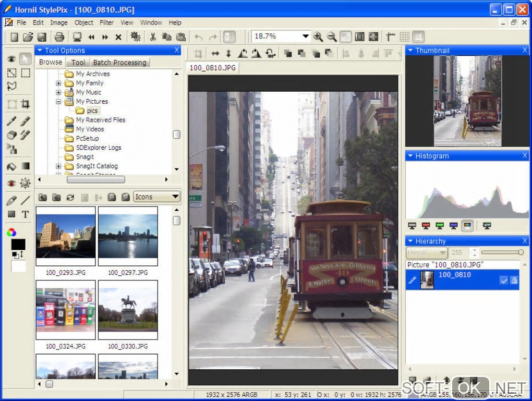The height and width of the screenshot is (401, 532).
Task: Expand the My Music folder
Action: click(x=58, y=92)
